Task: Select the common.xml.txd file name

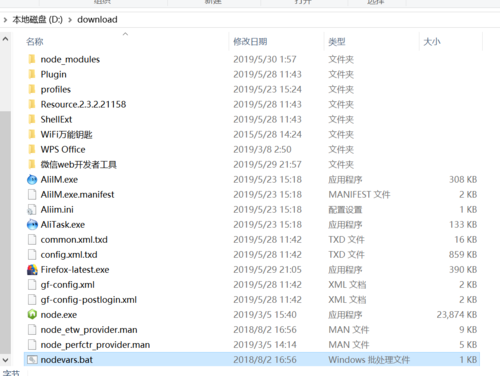Action: coord(74,239)
